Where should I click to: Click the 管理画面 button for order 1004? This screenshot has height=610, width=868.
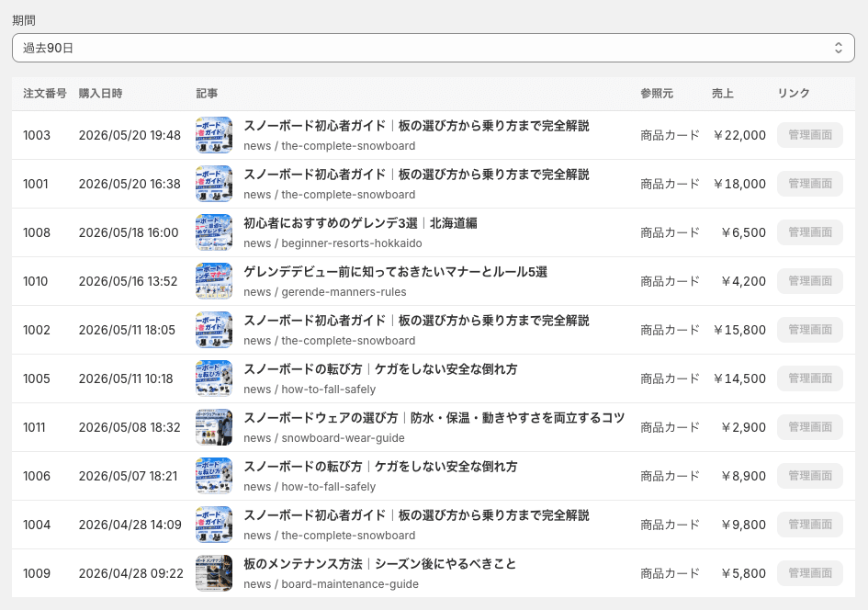(x=810, y=525)
